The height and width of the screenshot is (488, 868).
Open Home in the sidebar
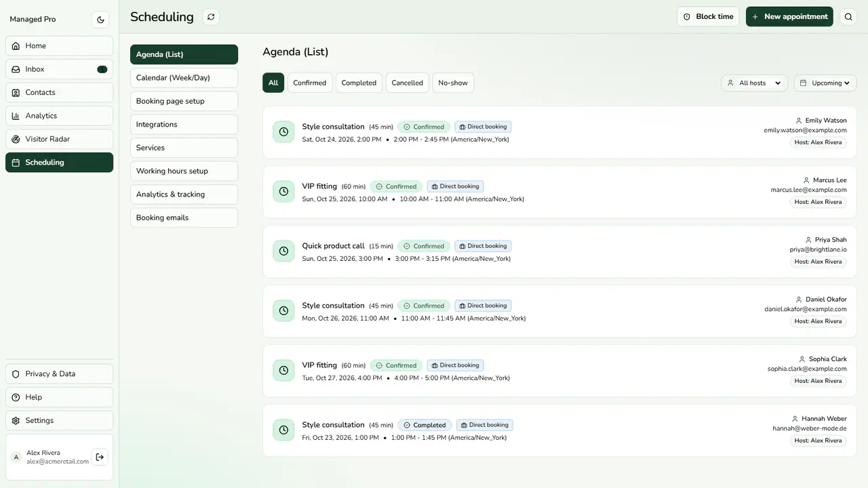pyautogui.click(x=60, y=46)
